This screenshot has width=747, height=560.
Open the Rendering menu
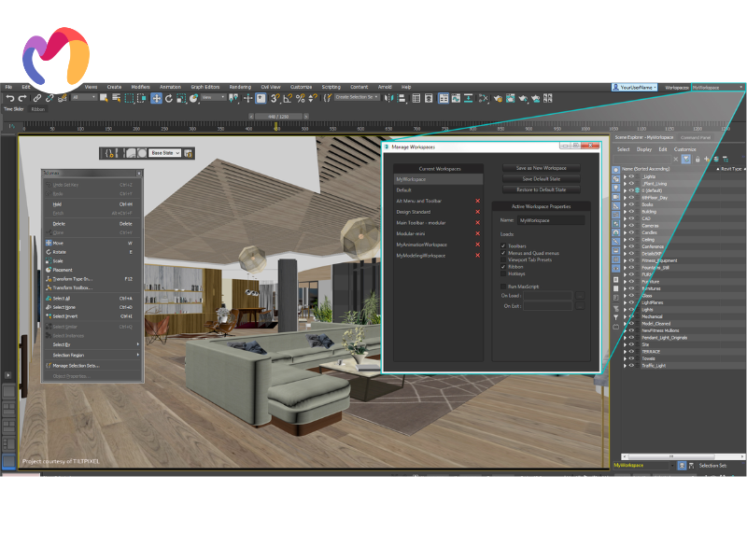240,87
